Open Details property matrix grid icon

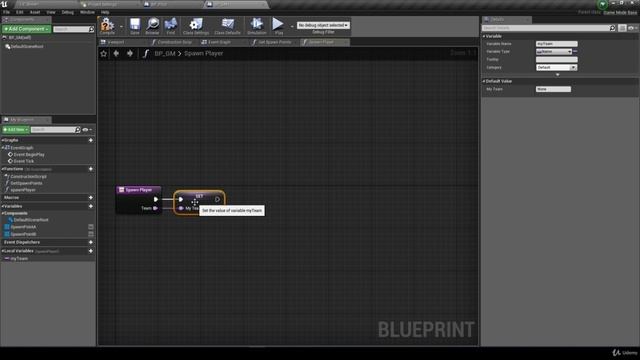point(622,28)
